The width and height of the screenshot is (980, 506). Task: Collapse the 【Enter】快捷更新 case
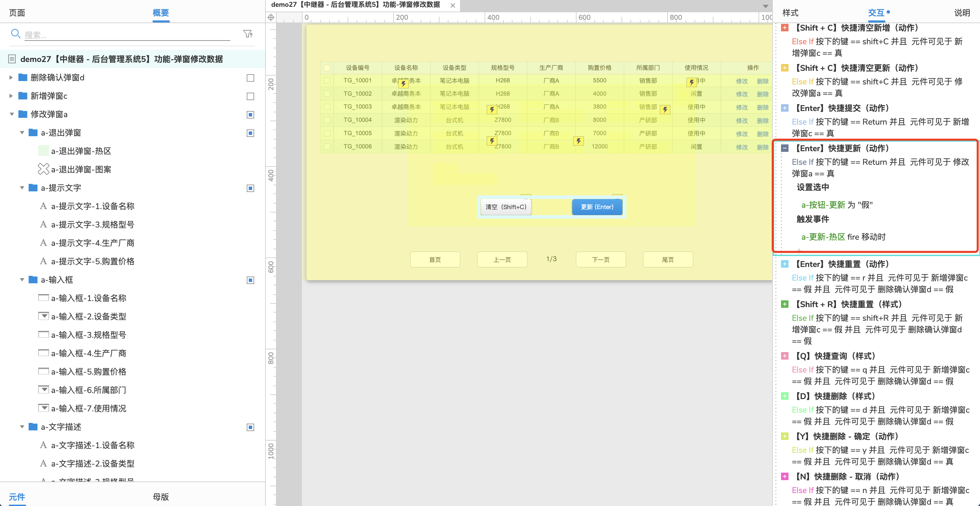click(x=784, y=149)
